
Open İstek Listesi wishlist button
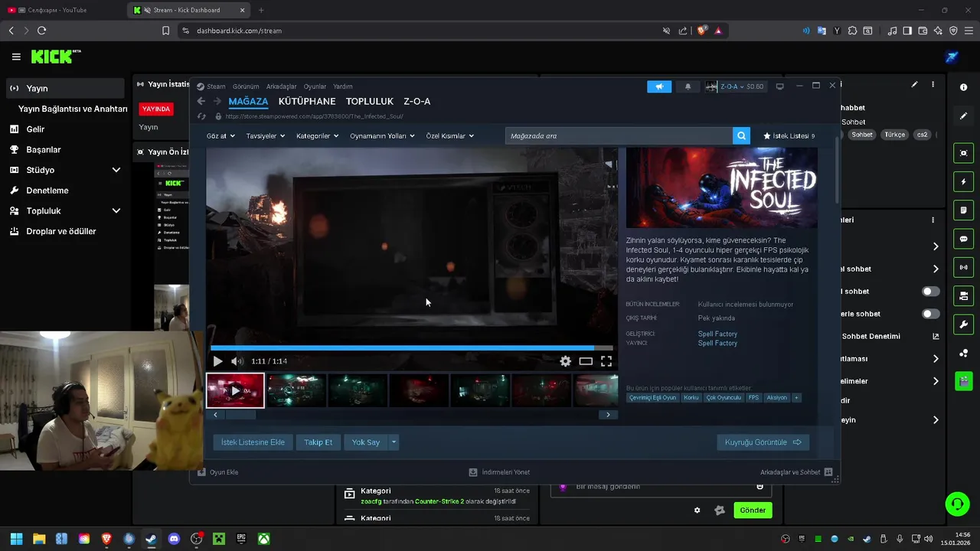[789, 135]
